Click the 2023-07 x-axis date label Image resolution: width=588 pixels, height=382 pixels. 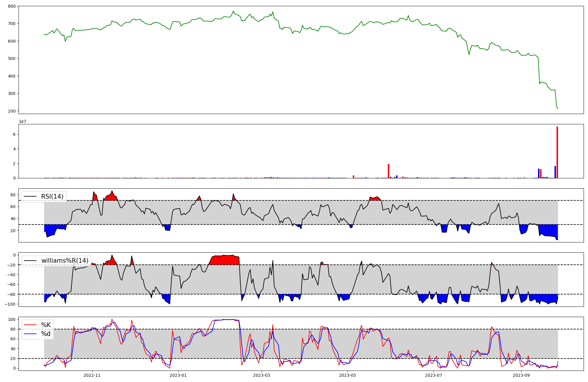click(x=433, y=375)
